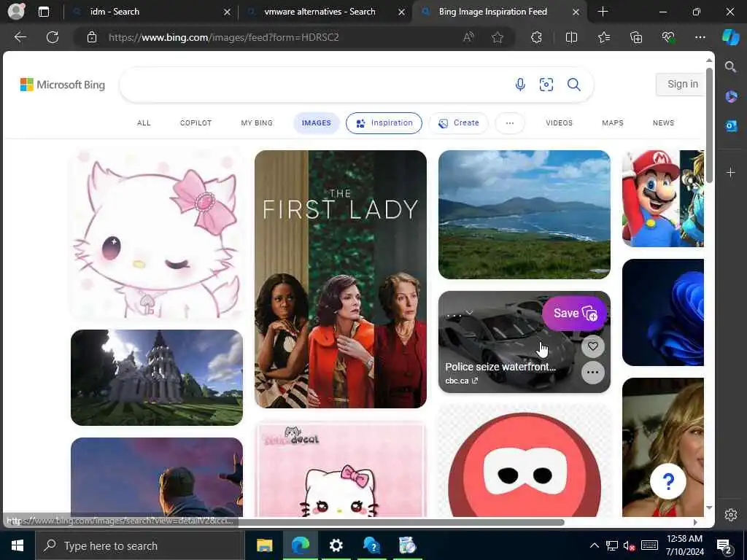Open Outlook icon in Edge sidebar

pos(731,125)
